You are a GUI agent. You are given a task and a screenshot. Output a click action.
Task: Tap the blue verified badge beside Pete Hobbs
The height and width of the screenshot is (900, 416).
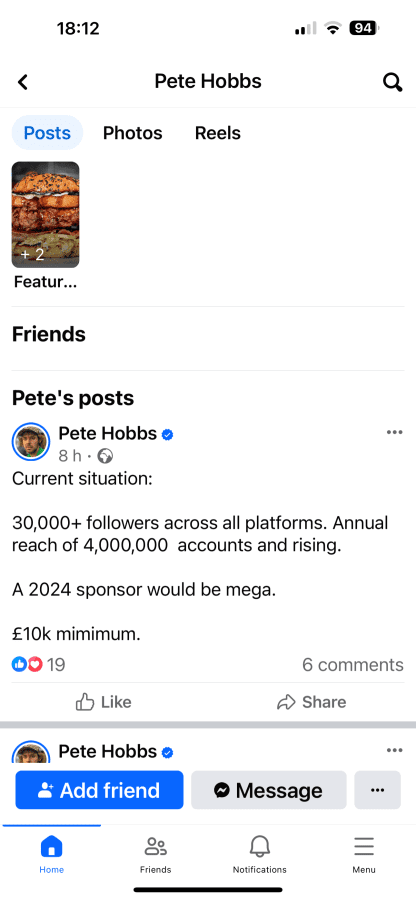click(168, 435)
